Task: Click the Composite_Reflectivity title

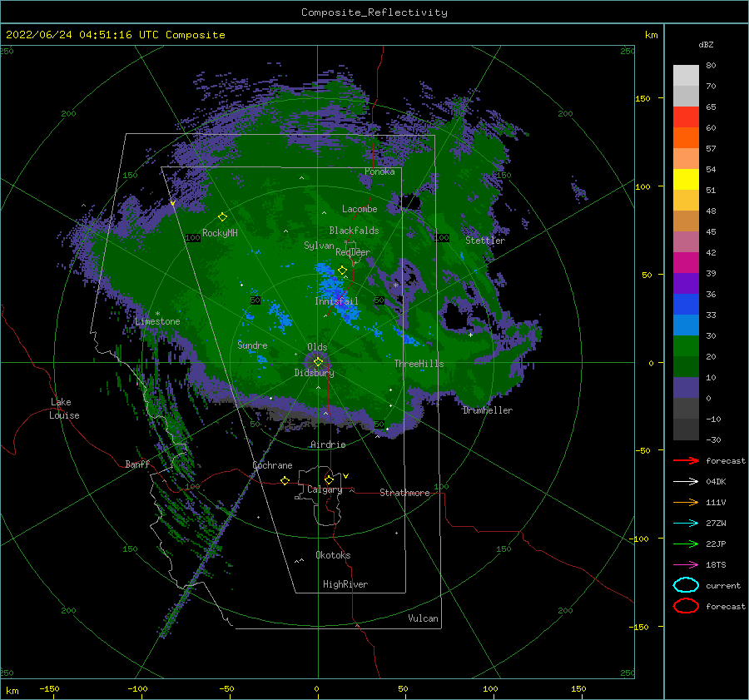Action: (x=374, y=12)
